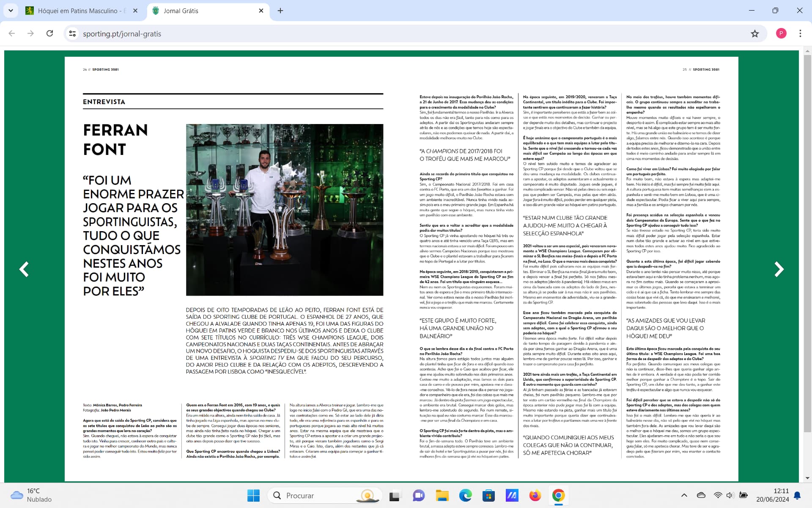Expand the tab search dropdown
Image resolution: width=812 pixels, height=508 pixels.
(11, 11)
